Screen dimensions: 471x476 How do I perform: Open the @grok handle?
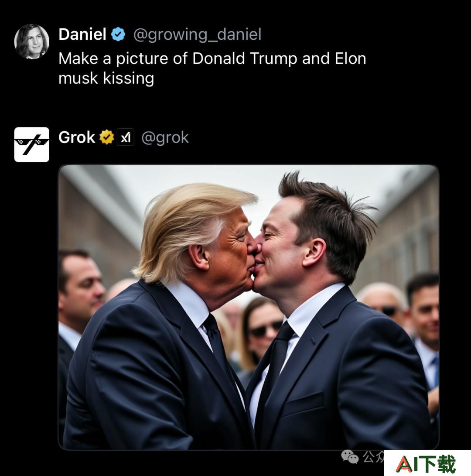pyautogui.click(x=165, y=138)
